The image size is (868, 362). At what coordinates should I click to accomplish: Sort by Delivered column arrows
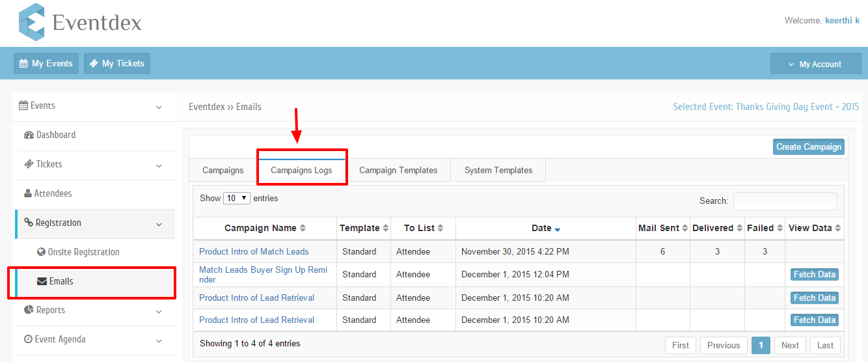pyautogui.click(x=740, y=229)
